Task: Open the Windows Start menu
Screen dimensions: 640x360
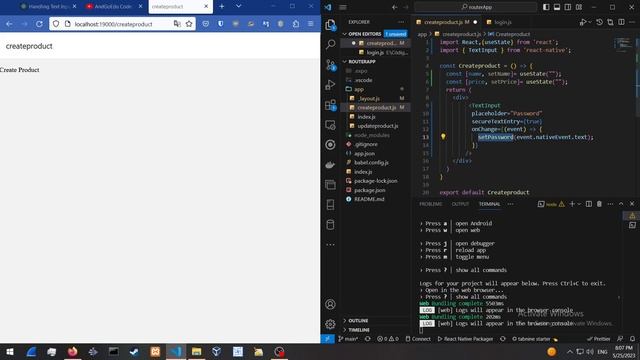Action: (x=9, y=352)
